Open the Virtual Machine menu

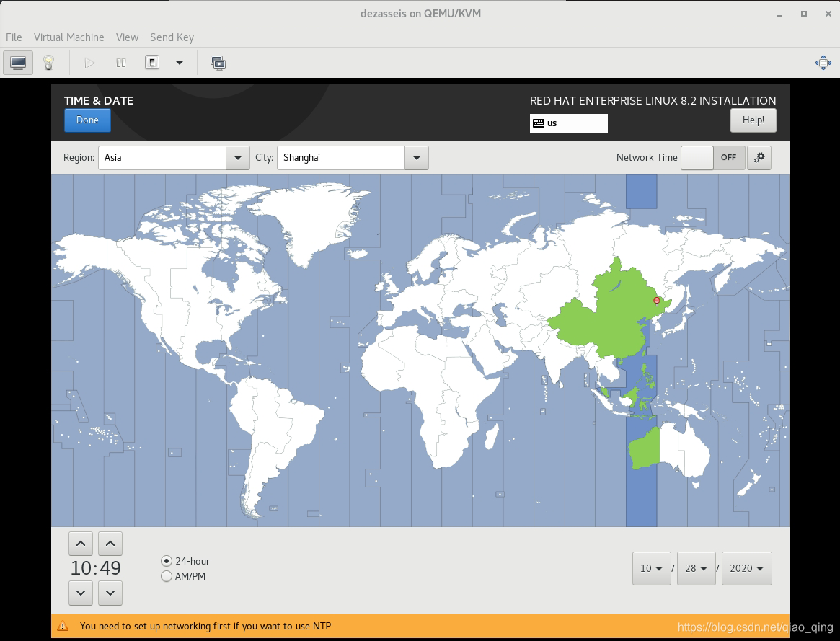68,37
